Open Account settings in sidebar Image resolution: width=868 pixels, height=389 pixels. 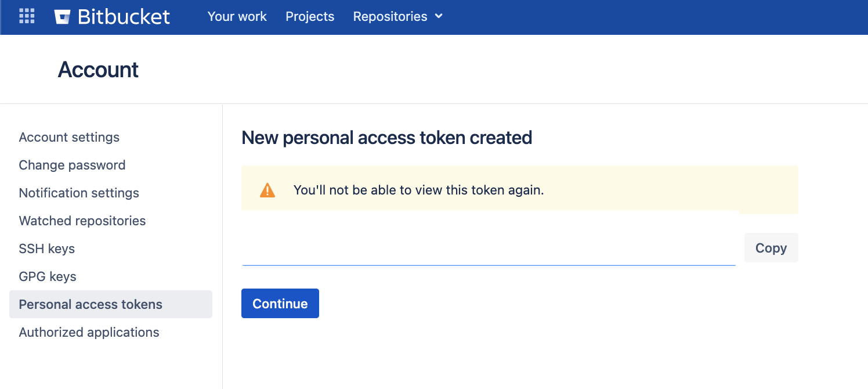pyautogui.click(x=69, y=137)
